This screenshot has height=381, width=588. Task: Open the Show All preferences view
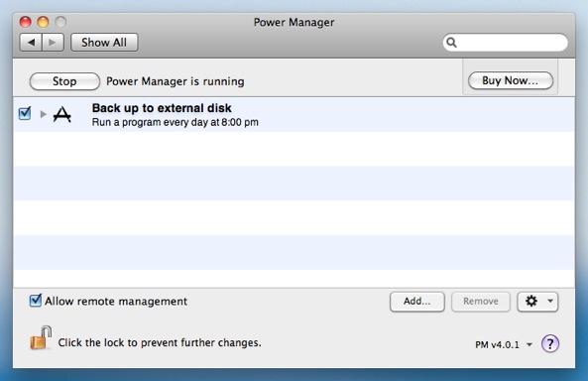(x=104, y=43)
